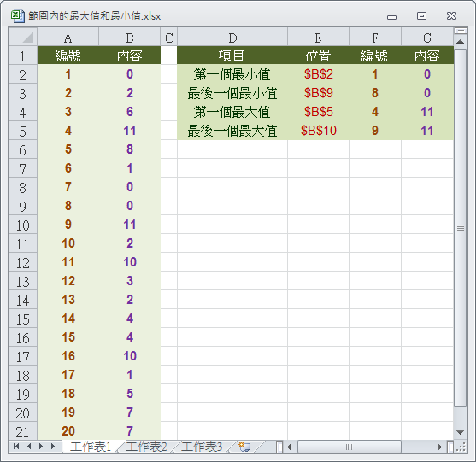
Task: Click cell showing $B$5
Action: coord(318,112)
